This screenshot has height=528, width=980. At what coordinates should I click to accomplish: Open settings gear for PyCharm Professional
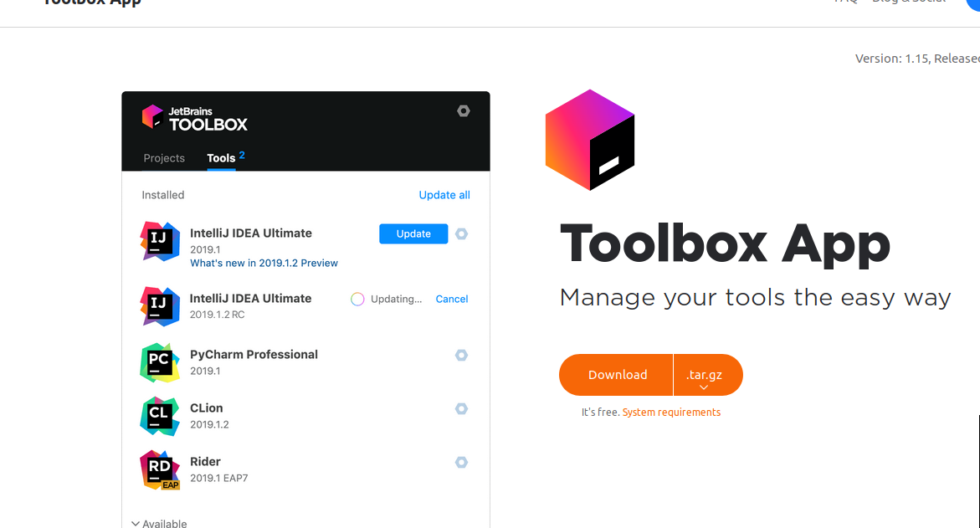pyautogui.click(x=461, y=355)
